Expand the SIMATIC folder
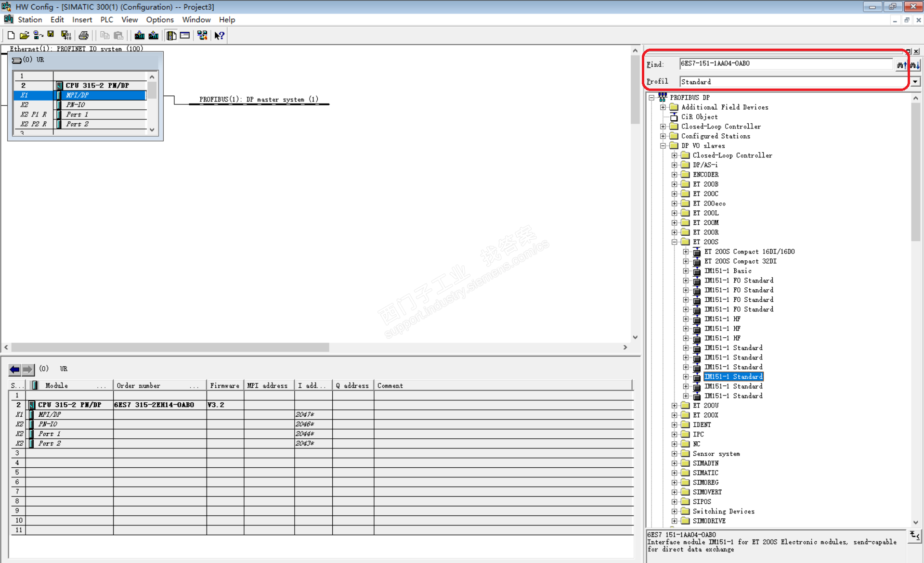Screen dimensions: 924x563 pyautogui.click(x=675, y=473)
